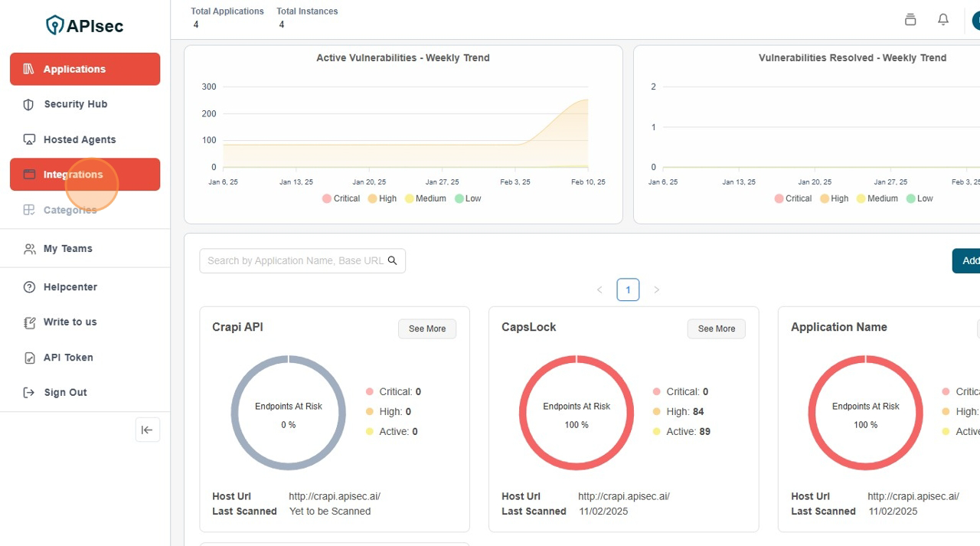Click the stacked layers icon in header
Viewport: 980px width, 546px height.
coord(910,20)
